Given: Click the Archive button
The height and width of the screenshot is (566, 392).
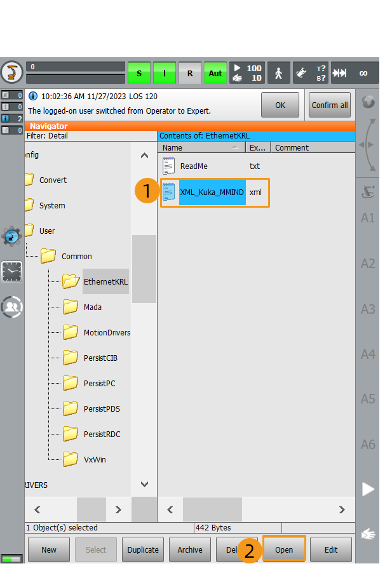Looking at the screenshot, I should pyautogui.click(x=190, y=549).
